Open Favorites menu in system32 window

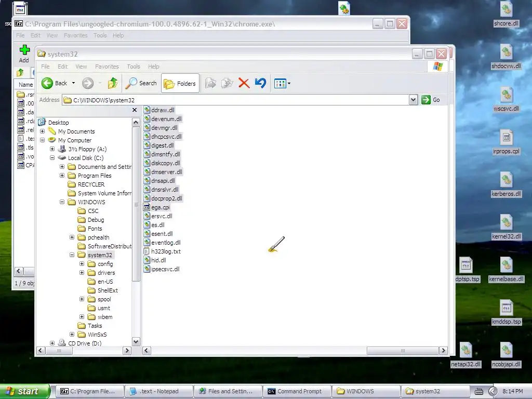(x=107, y=66)
